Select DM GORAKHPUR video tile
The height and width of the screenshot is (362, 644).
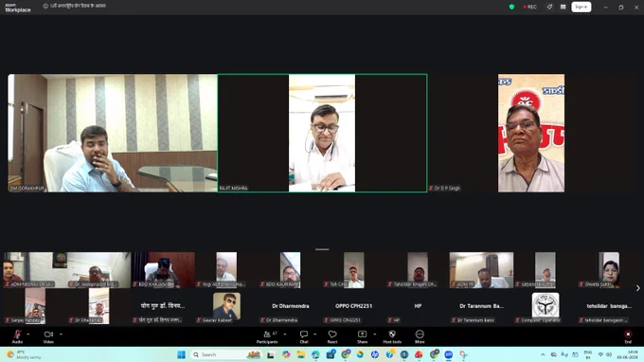(x=112, y=133)
